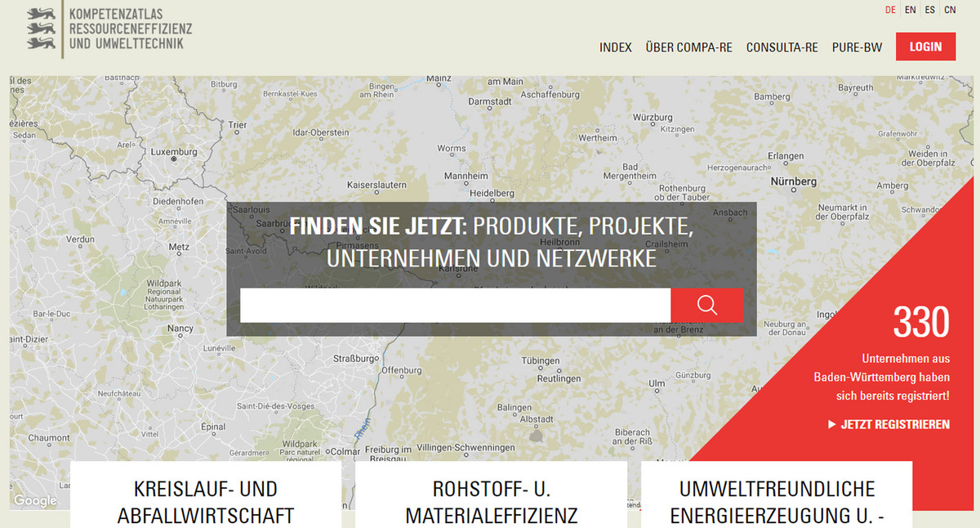
Task: Click the red LOGIN button
Action: coord(925,47)
